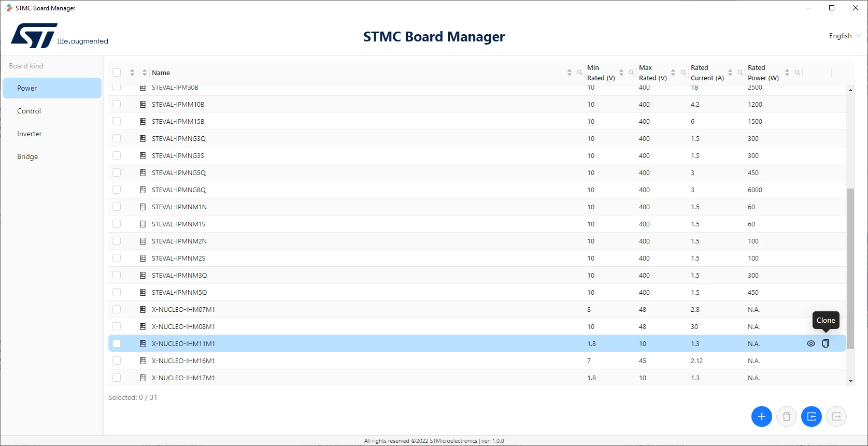868x446 pixels.
Task: Select the STEVAL-IPMNM5Q board name
Action: click(179, 292)
